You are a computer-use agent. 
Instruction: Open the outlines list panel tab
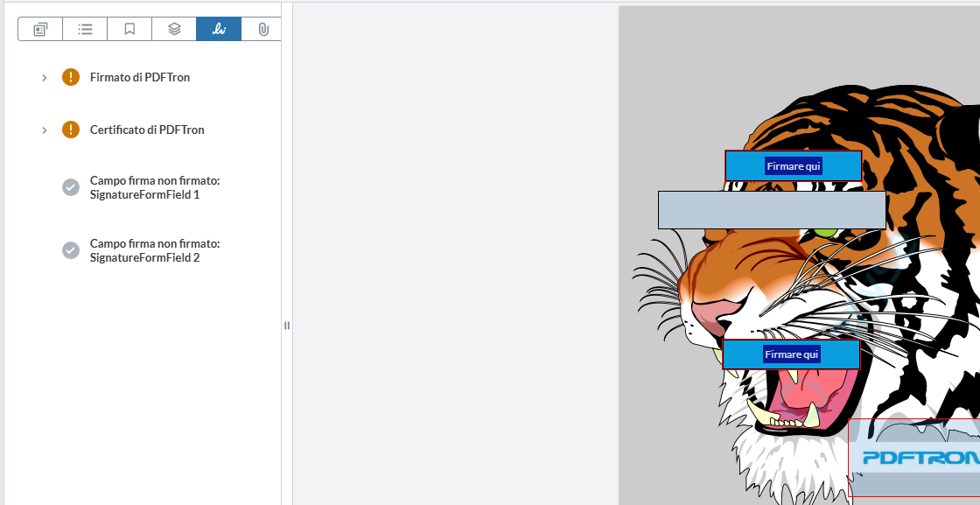pos(85,29)
